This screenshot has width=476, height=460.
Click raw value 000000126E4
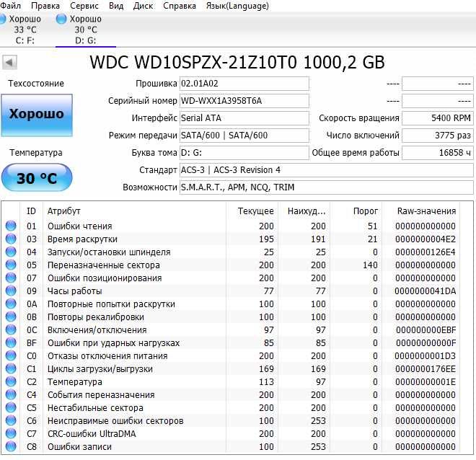tap(426, 252)
